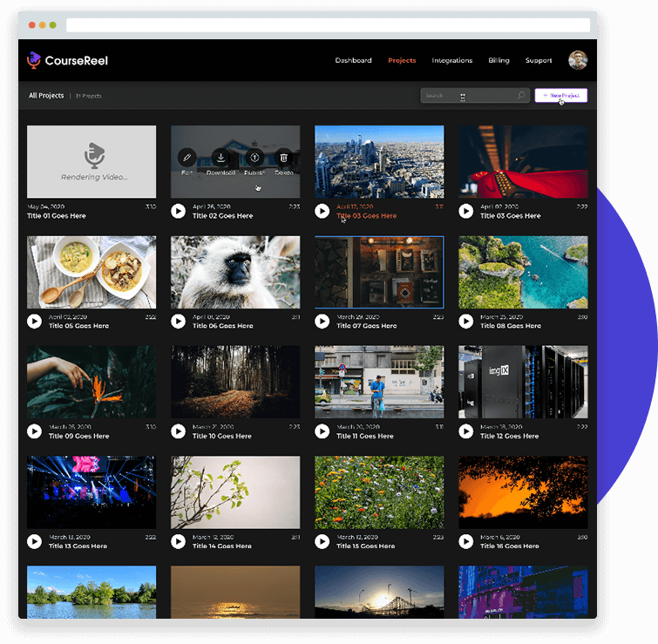Viewport: 658px width, 644px height.
Task: Open the branch with leaves thumbnail of Title 14
Action: coord(235,492)
